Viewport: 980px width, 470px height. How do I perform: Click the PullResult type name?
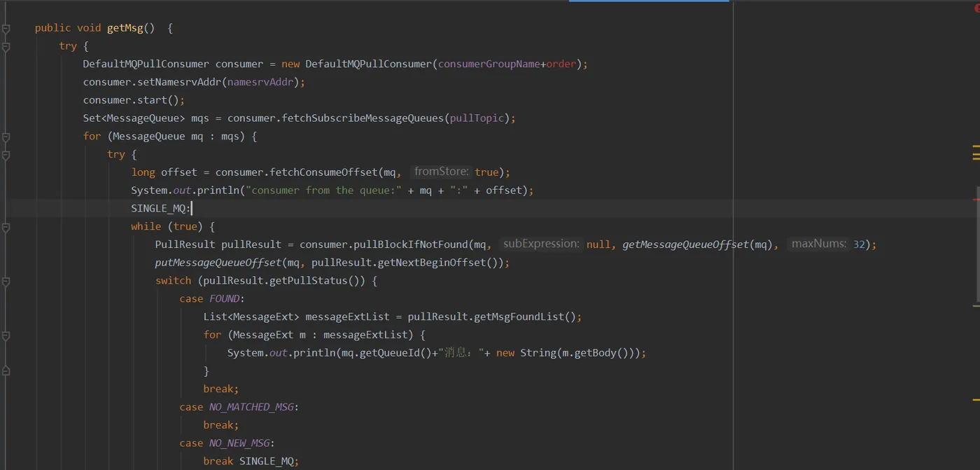point(185,244)
